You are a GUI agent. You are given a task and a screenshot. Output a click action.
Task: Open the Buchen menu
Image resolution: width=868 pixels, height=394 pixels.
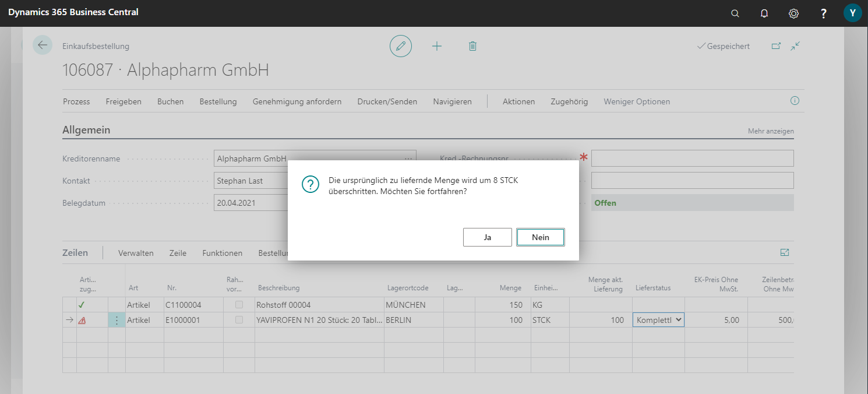click(x=170, y=101)
